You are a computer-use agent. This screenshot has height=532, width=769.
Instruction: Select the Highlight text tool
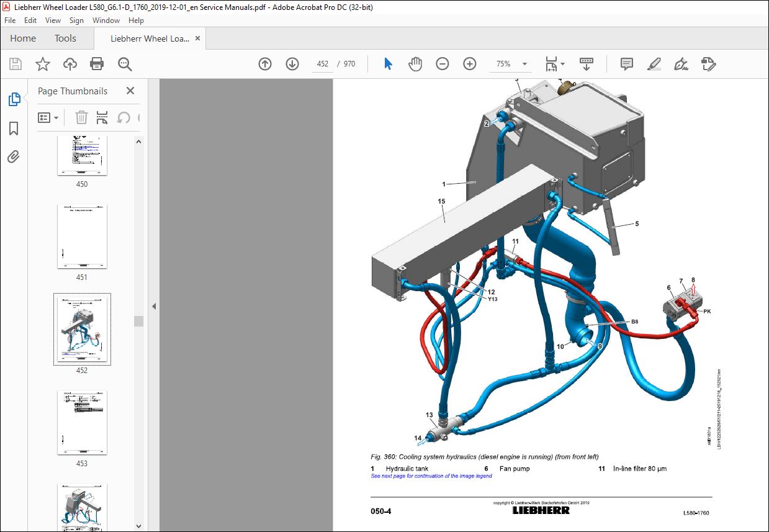(x=654, y=64)
